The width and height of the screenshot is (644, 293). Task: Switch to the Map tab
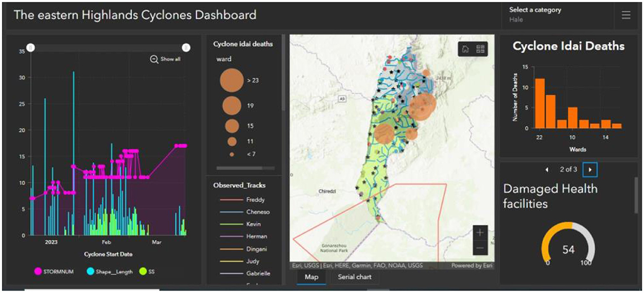(x=312, y=277)
